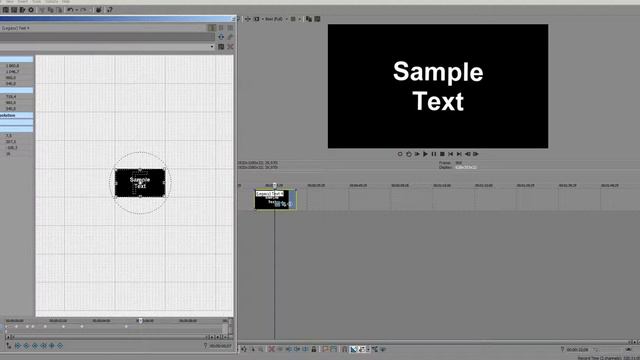The height and width of the screenshot is (360, 640).
Task: Open project Properties from main toolbar
Action: (31, 10)
